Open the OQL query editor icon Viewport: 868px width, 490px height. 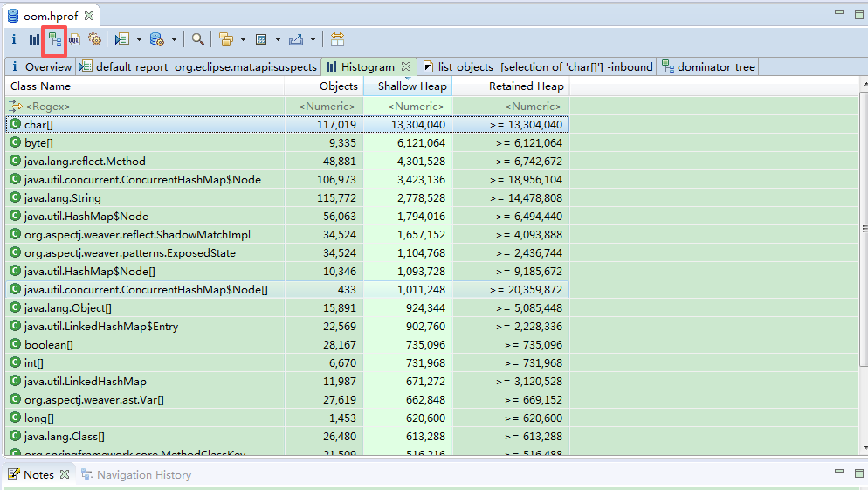coord(75,39)
